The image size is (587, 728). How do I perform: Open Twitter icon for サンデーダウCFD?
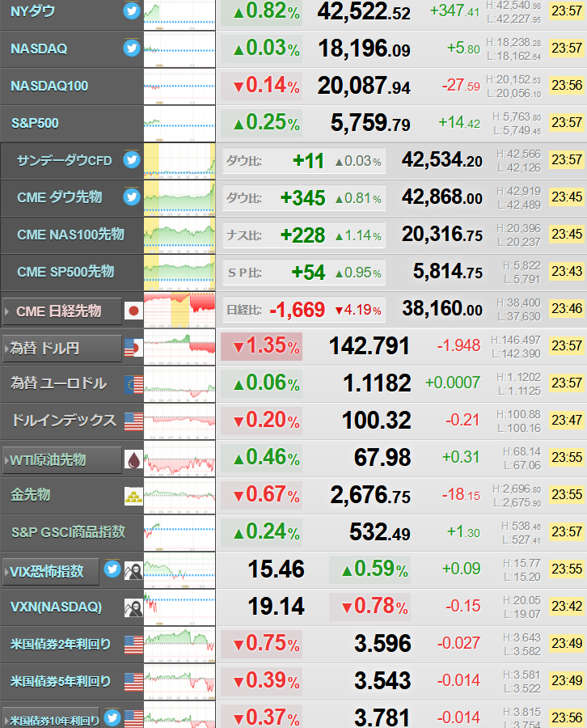[132, 159]
